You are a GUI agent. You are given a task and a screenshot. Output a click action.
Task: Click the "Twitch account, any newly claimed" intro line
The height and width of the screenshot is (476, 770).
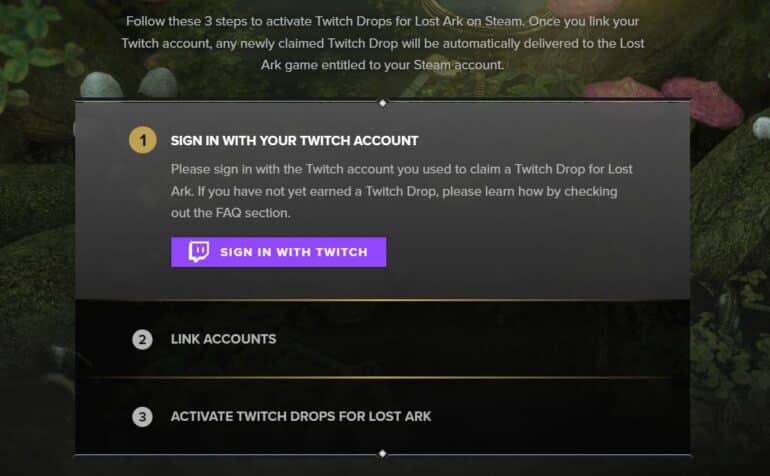click(x=383, y=44)
